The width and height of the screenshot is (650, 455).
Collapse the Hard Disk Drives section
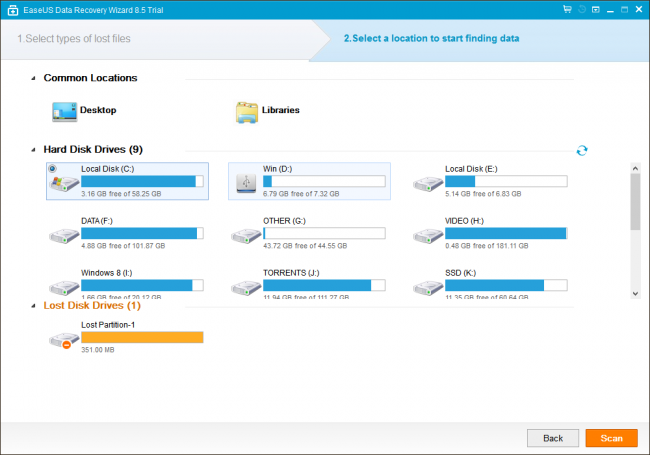tap(34, 150)
